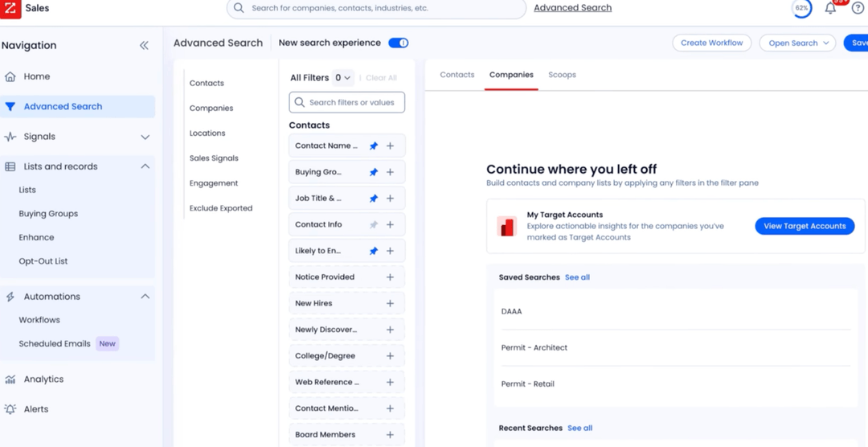Expand the Board Members filter plus
868x447 pixels.
[391, 435]
